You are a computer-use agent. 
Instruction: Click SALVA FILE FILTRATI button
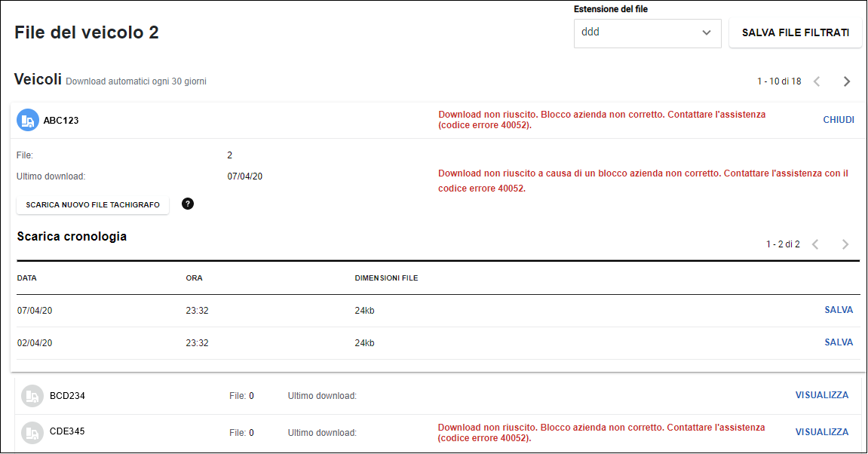(795, 33)
